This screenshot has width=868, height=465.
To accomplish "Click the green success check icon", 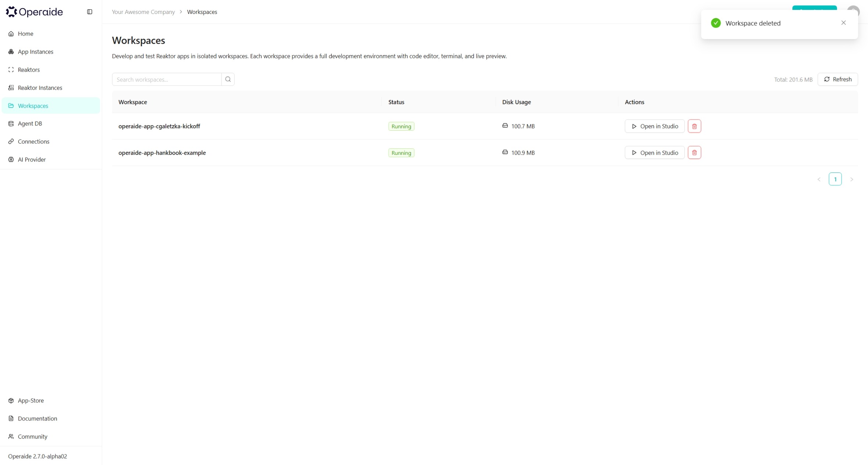I will (716, 23).
